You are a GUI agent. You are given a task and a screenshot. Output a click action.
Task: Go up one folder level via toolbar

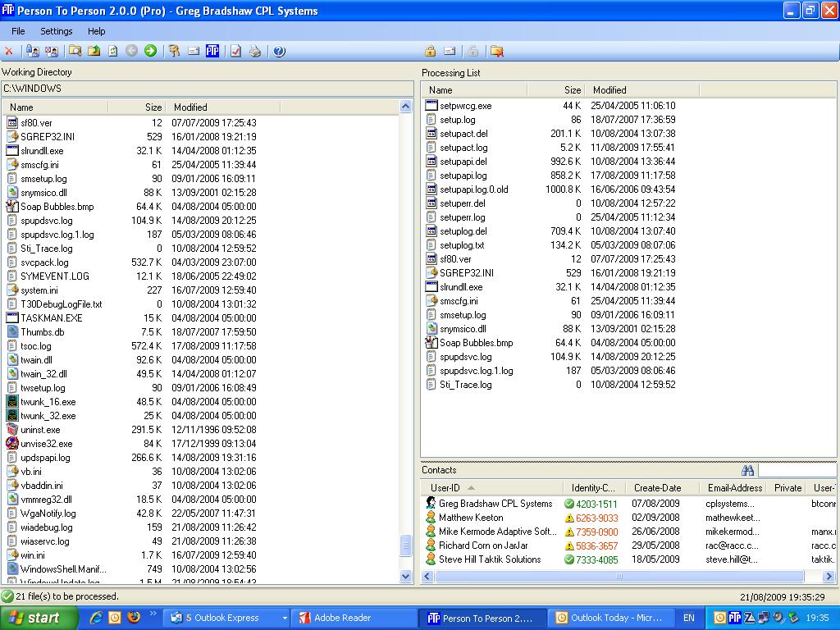click(x=94, y=51)
